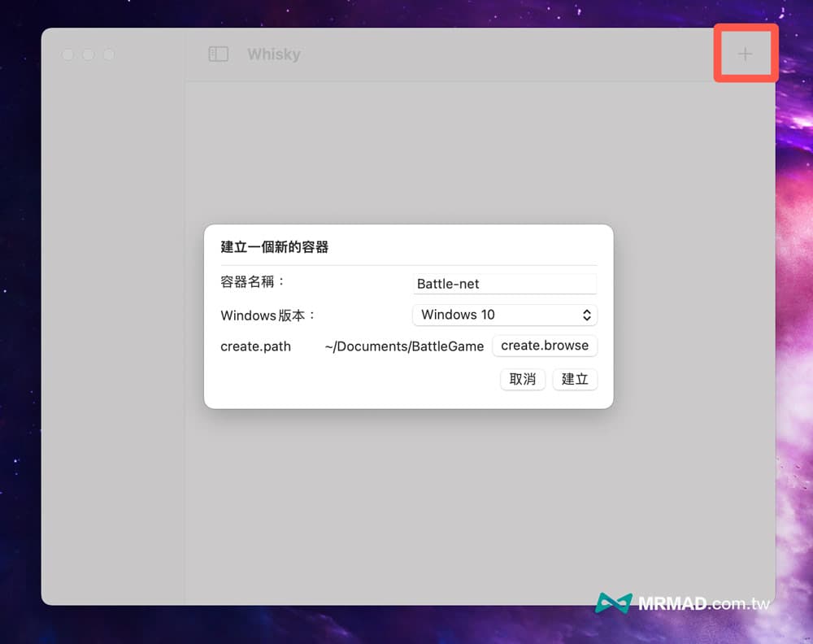
Task: Select the path text ~/Documents/BattleGame
Action: 404,346
